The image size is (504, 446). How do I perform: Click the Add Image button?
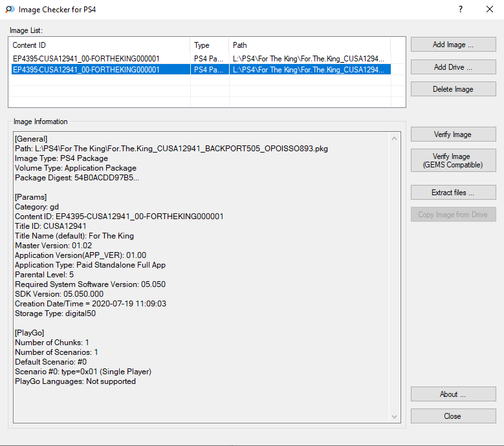454,45
